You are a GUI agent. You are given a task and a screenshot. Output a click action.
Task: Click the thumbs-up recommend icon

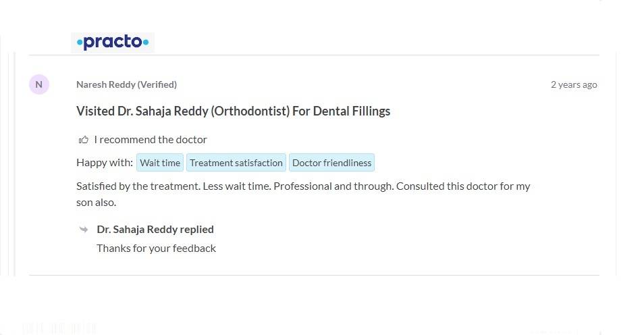pyautogui.click(x=84, y=140)
